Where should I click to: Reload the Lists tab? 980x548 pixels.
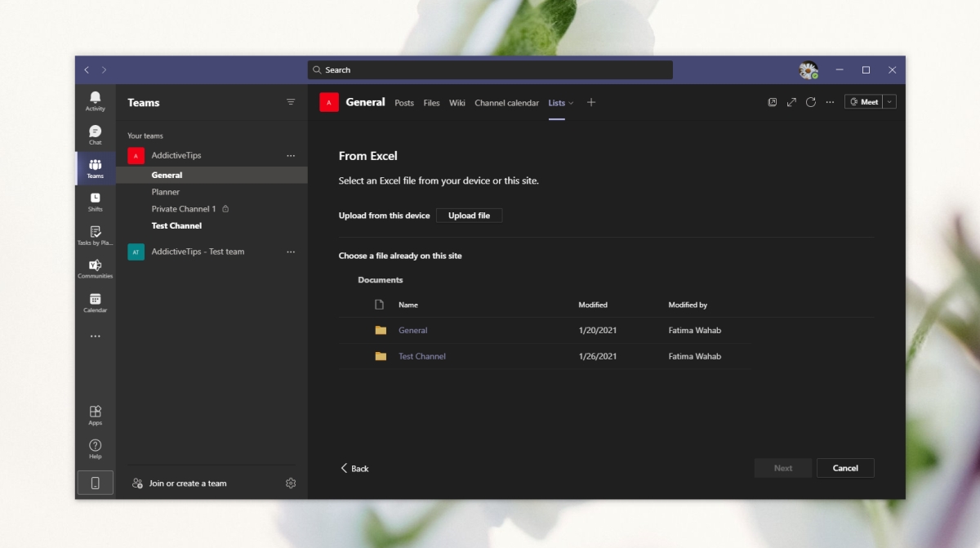tap(811, 102)
